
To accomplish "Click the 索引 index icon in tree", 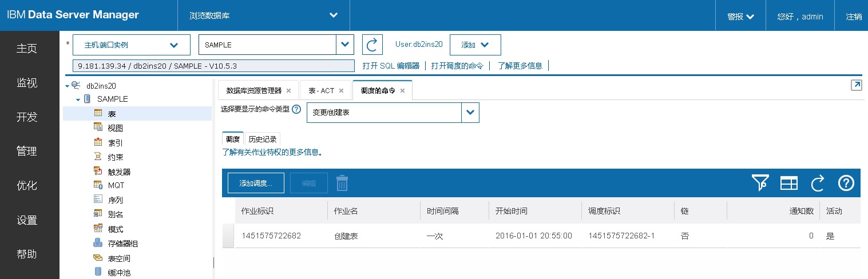I will point(98,142).
